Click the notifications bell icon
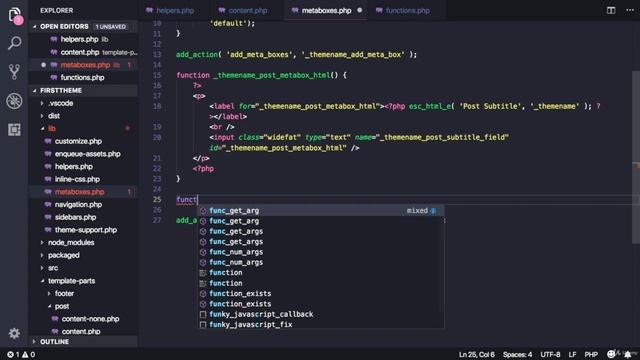 628,354
